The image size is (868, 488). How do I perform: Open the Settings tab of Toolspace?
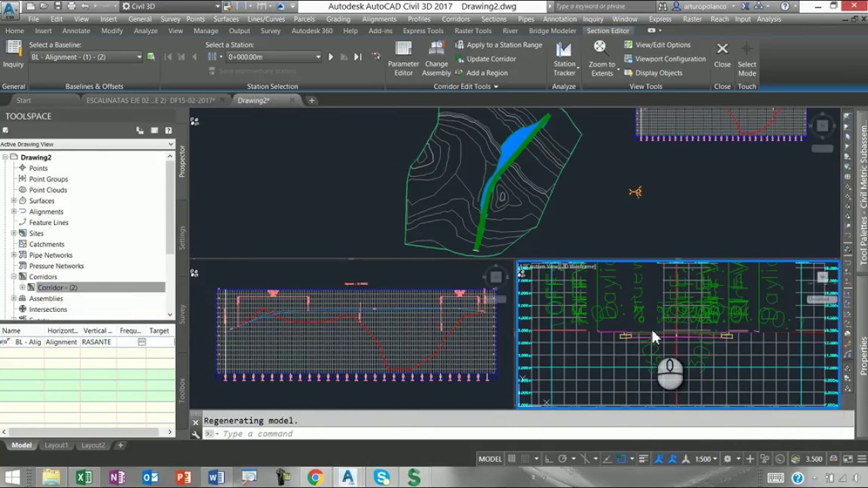tap(182, 238)
